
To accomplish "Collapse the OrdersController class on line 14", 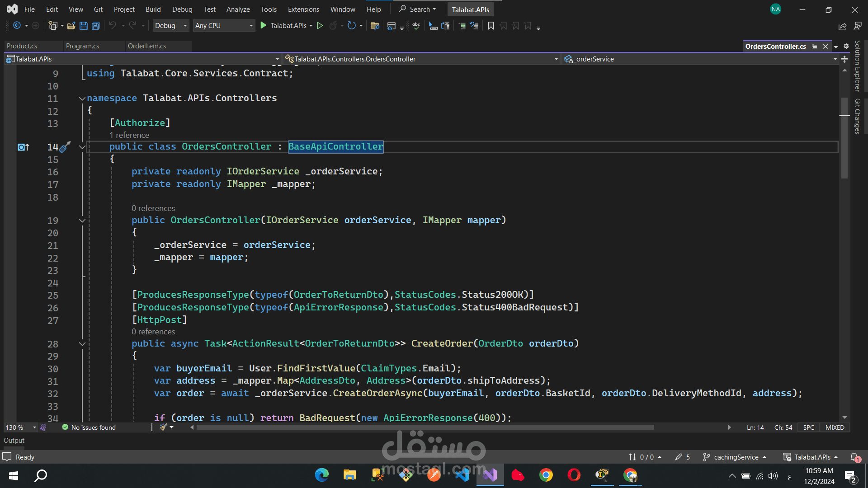I will point(82,147).
